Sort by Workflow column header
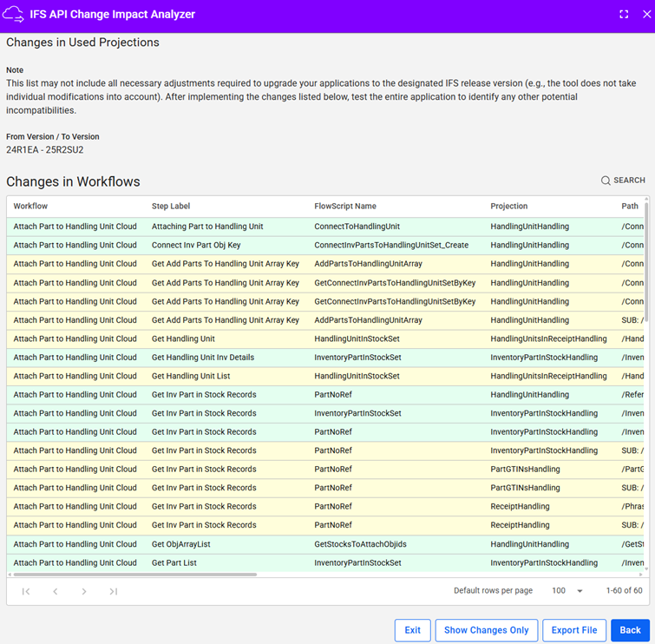Screen dimensions: 655x644 [31, 207]
